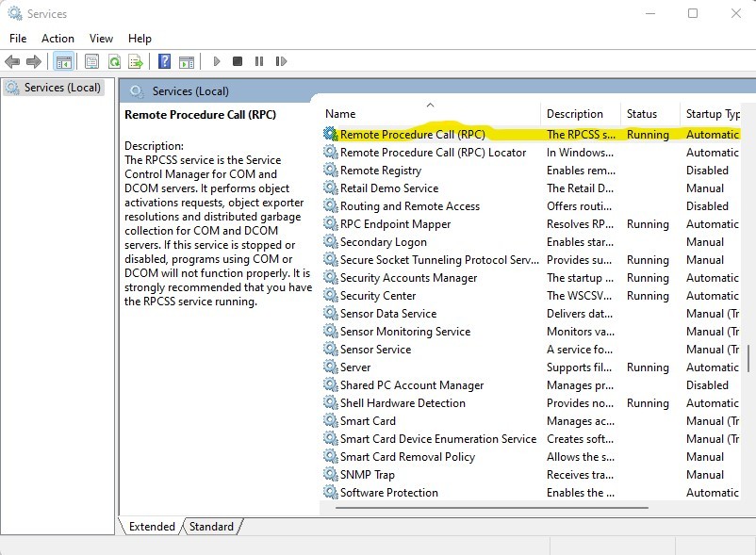Click Stop Service square icon
The height and width of the screenshot is (555, 756).
pos(238,61)
